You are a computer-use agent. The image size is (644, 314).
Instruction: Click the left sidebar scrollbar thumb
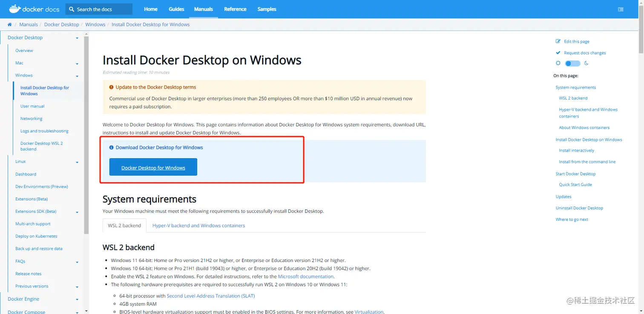86,135
